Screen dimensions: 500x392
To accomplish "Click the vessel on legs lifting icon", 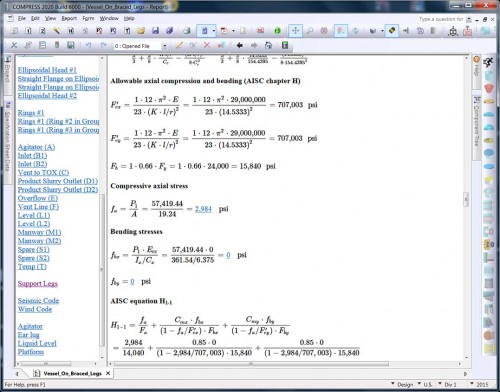I will (x=453, y=31).
